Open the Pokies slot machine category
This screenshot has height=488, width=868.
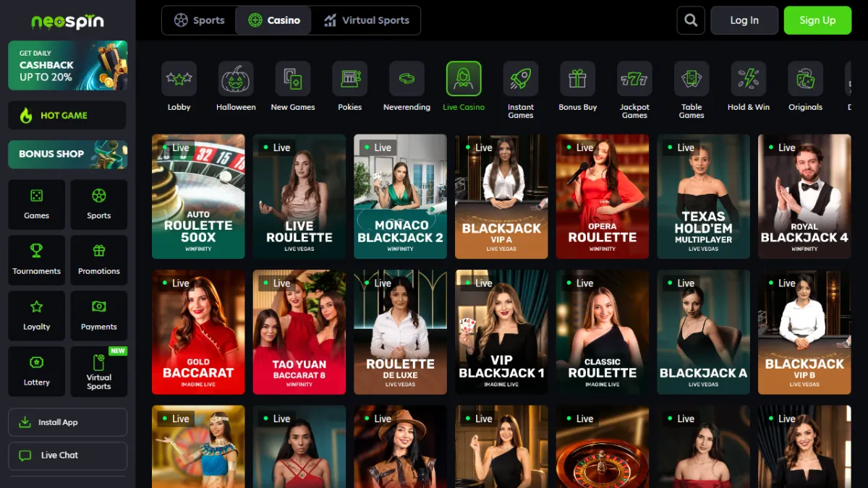350,79
